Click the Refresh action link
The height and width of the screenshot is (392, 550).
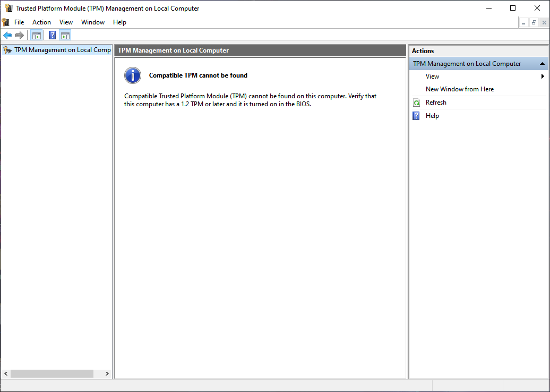coord(436,103)
